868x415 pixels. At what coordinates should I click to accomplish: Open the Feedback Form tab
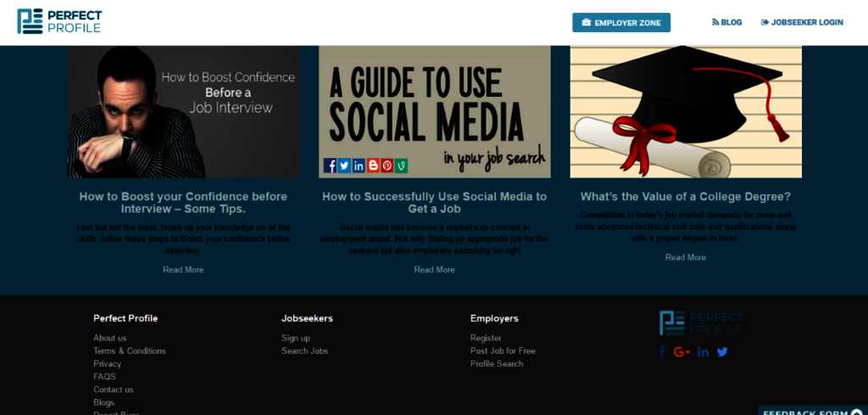813,411
